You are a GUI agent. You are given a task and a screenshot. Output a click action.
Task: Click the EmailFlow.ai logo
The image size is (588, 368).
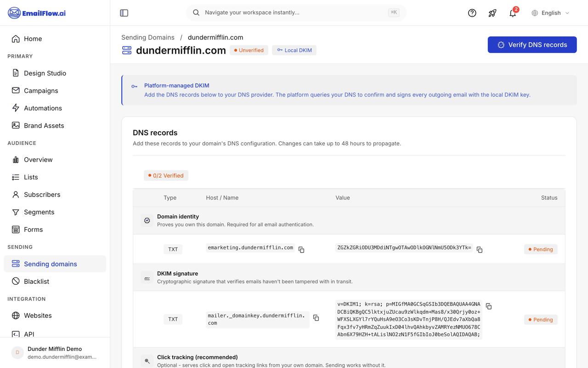tap(37, 13)
